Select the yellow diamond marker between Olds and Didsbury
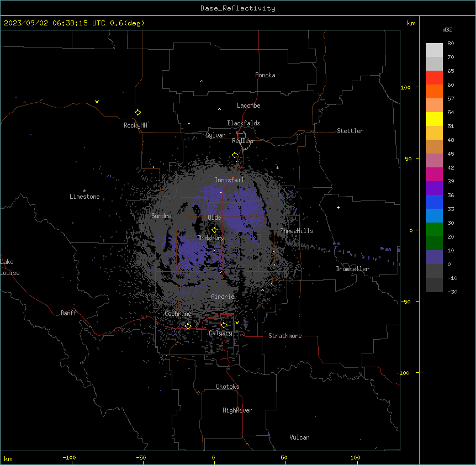 point(214,230)
